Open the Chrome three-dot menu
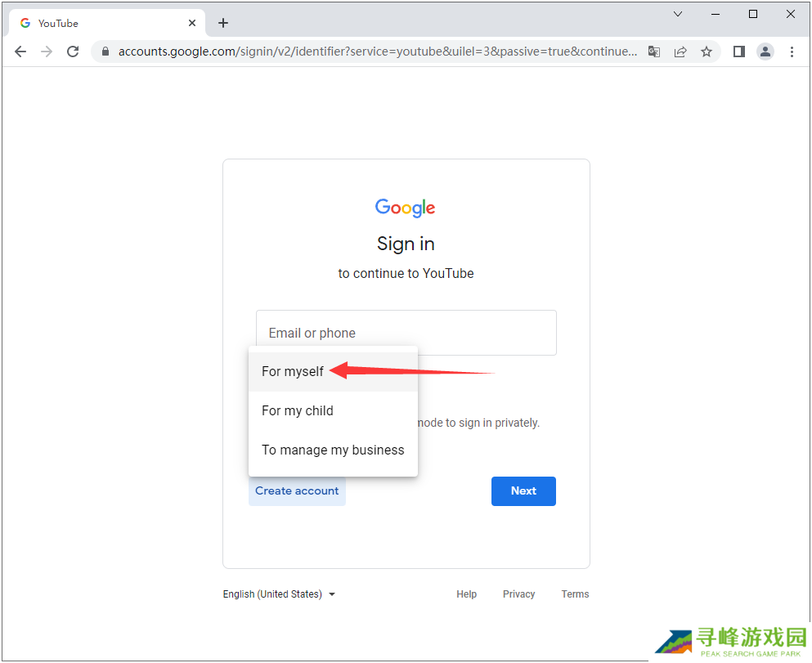 [x=792, y=52]
